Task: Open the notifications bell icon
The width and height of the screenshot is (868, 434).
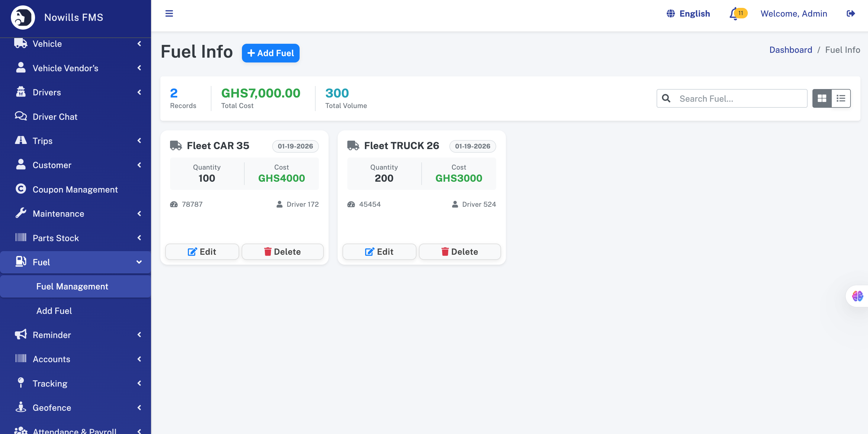Action: (734, 14)
